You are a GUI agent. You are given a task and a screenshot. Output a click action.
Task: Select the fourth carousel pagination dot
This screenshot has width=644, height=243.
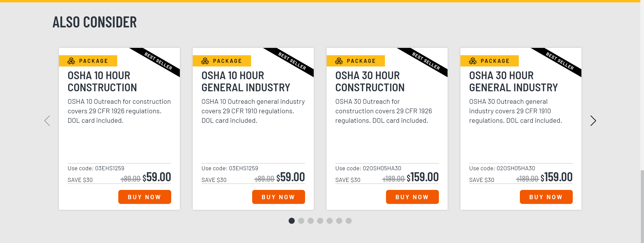pos(320,221)
